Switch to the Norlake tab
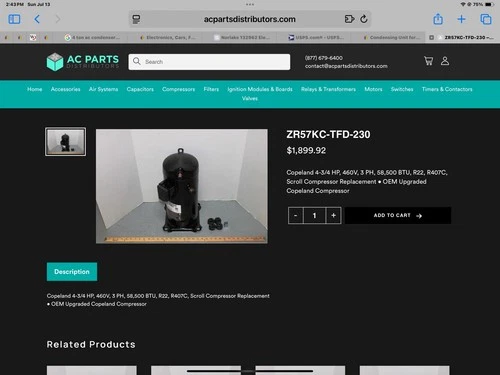The image size is (500, 375). (x=242, y=37)
